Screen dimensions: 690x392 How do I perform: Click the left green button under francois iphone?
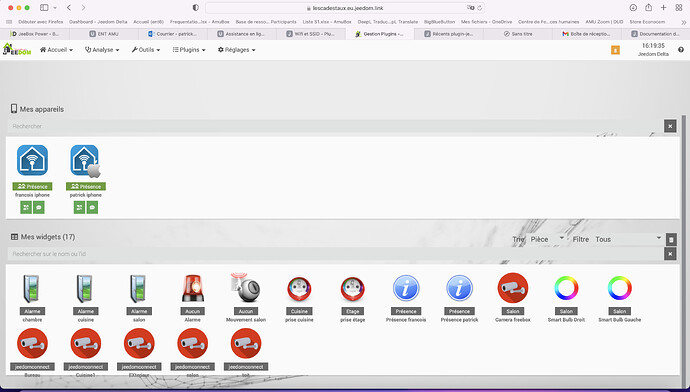[26, 207]
